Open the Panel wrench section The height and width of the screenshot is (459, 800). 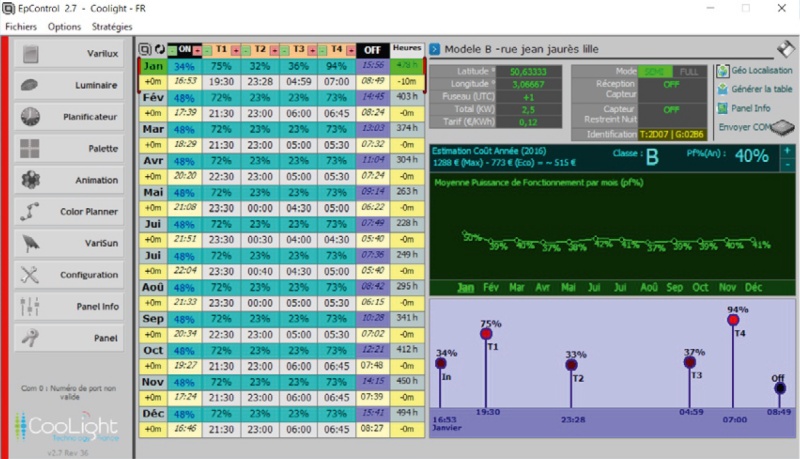point(69,338)
